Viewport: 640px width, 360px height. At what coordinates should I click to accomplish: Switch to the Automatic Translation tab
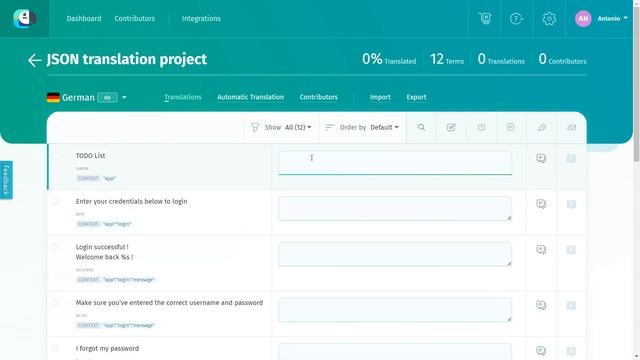tap(251, 97)
